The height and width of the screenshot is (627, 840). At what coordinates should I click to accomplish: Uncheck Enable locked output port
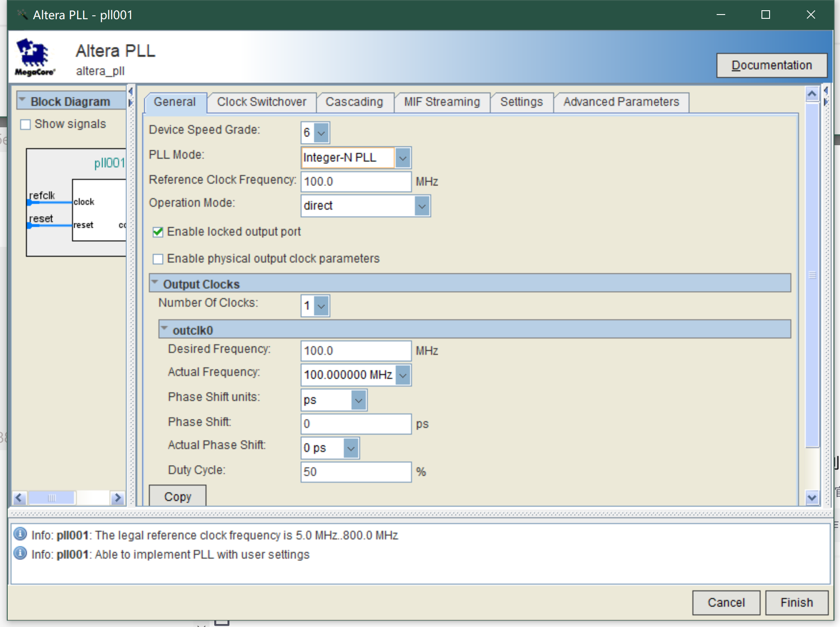(158, 232)
